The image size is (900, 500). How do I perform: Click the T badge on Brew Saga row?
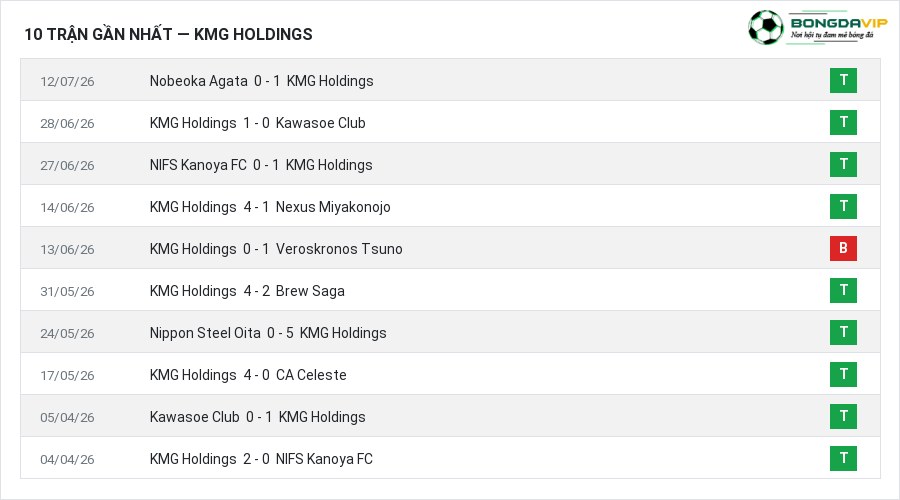pos(843,290)
